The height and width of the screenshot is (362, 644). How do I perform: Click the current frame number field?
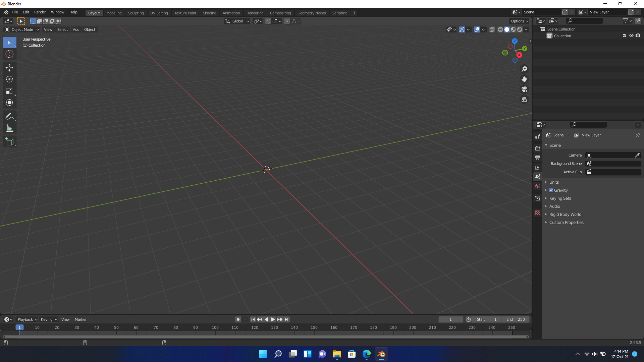click(450, 319)
